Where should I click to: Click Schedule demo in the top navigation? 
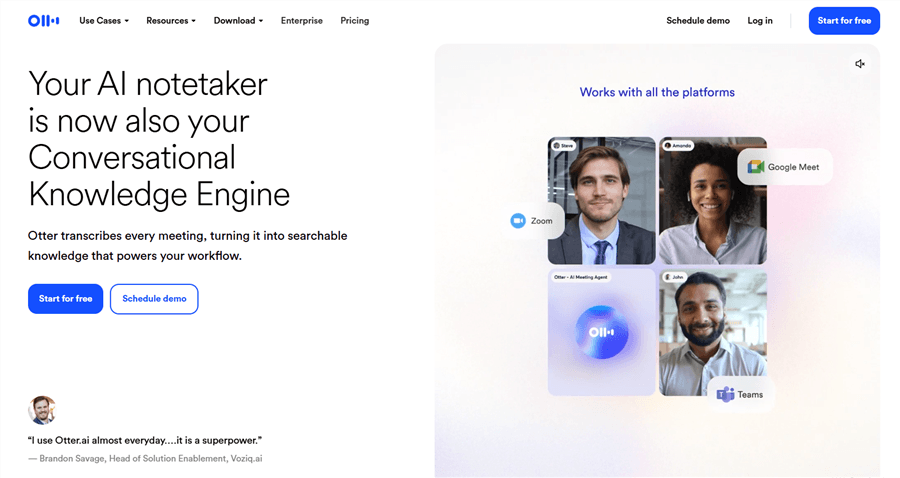[698, 21]
